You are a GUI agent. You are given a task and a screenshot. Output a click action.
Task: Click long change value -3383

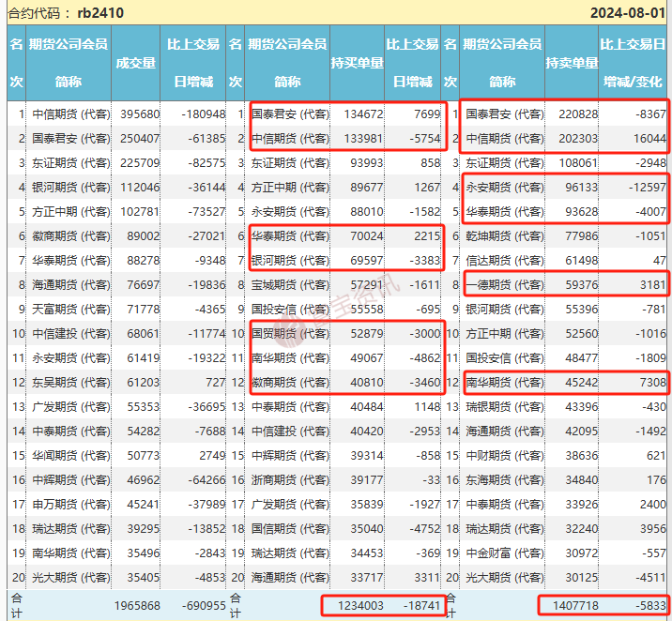424,261
